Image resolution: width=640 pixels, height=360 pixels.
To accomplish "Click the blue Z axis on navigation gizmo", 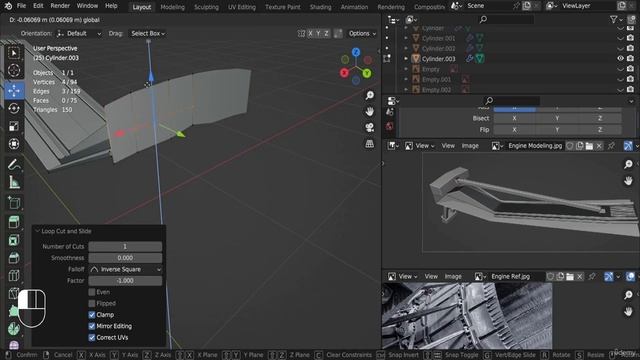I will (x=356, y=52).
